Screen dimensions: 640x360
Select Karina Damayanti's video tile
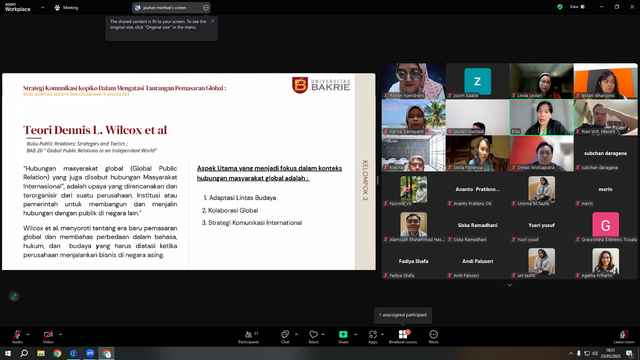[x=413, y=118]
